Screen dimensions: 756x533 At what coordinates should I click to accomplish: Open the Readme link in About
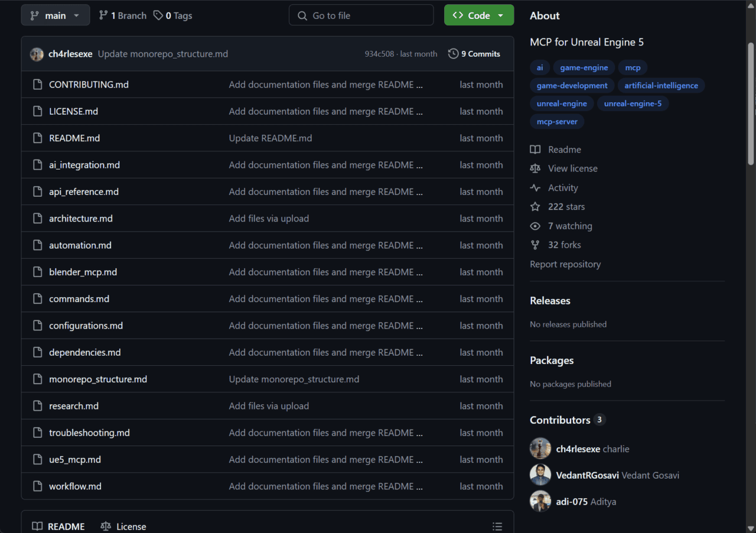tap(556, 149)
